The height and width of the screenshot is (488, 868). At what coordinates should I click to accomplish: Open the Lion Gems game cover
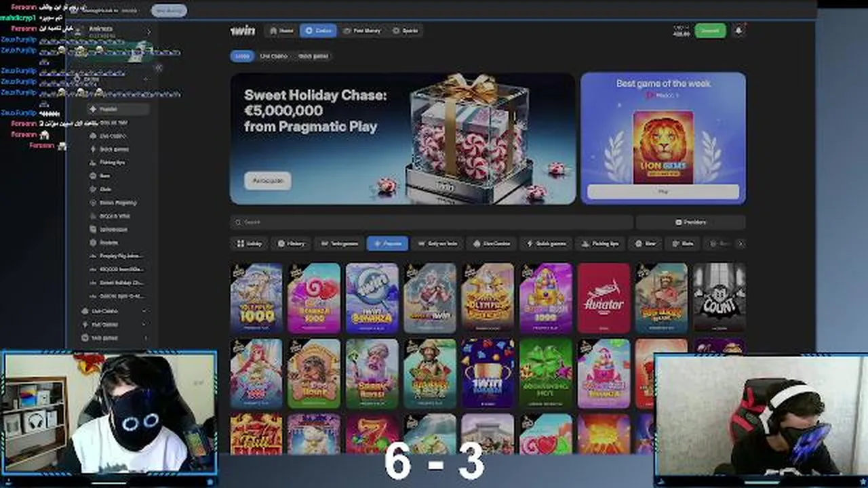[663, 147]
